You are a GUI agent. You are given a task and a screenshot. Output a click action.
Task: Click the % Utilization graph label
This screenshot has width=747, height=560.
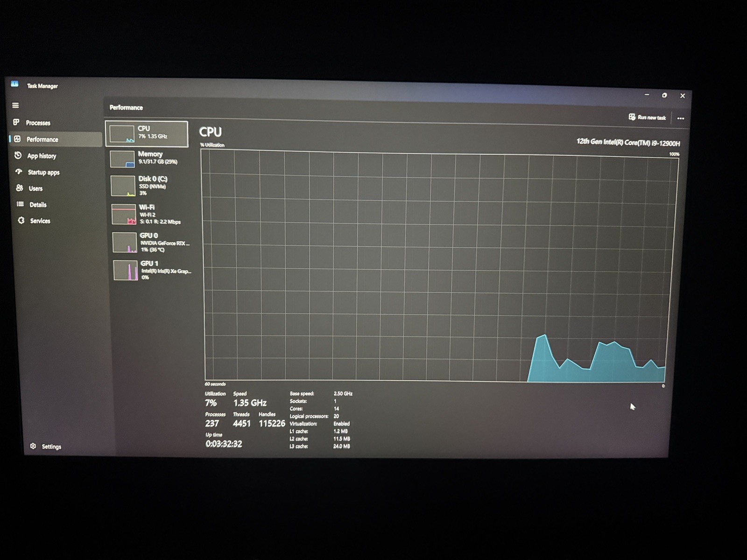(x=212, y=145)
